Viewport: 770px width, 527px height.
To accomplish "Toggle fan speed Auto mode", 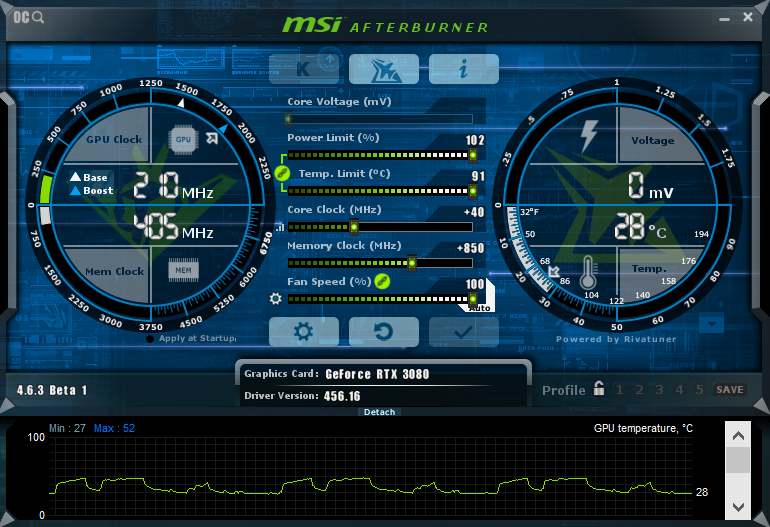I will (x=479, y=308).
